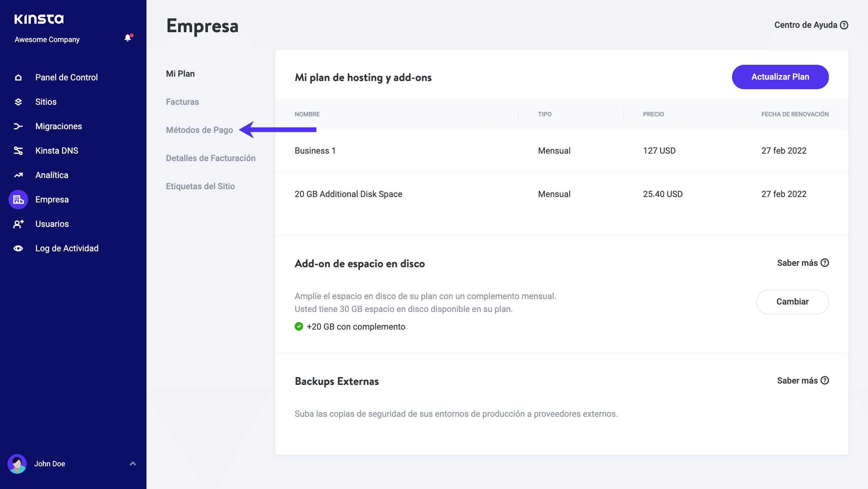
Task: Click the Log de Actividad eye icon
Action: [18, 248]
